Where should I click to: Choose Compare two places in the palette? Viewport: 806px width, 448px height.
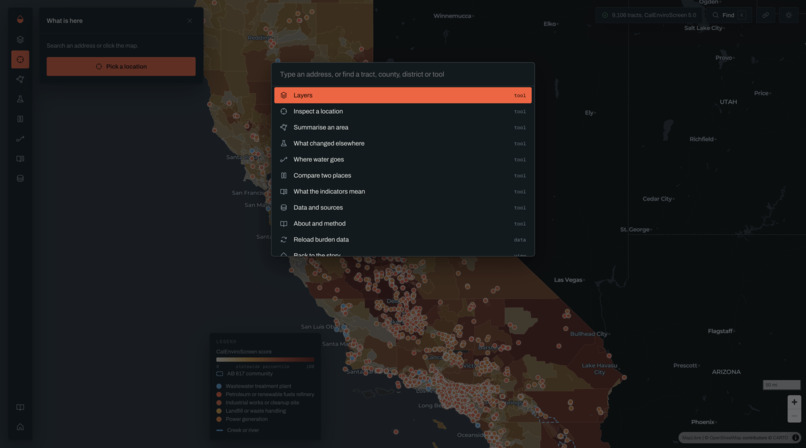[x=403, y=175]
